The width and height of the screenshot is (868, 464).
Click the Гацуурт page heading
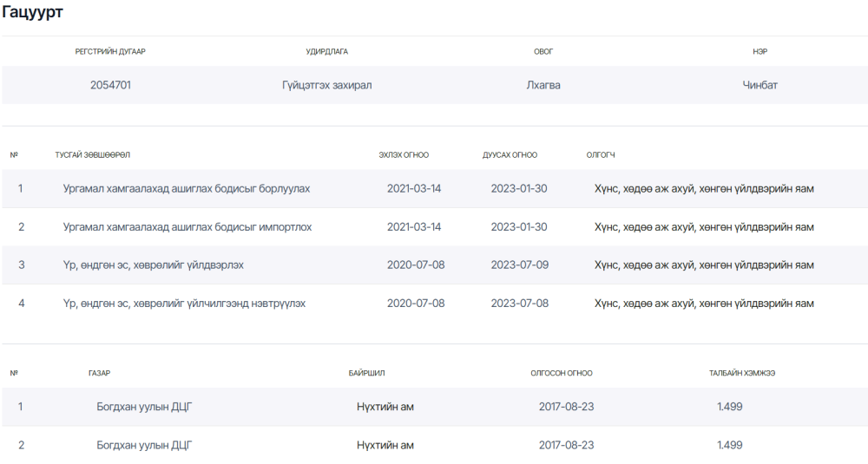(32, 12)
